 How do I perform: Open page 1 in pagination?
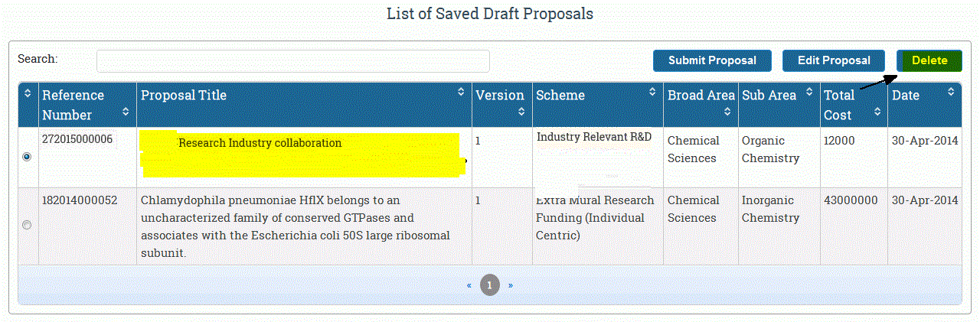click(x=490, y=285)
